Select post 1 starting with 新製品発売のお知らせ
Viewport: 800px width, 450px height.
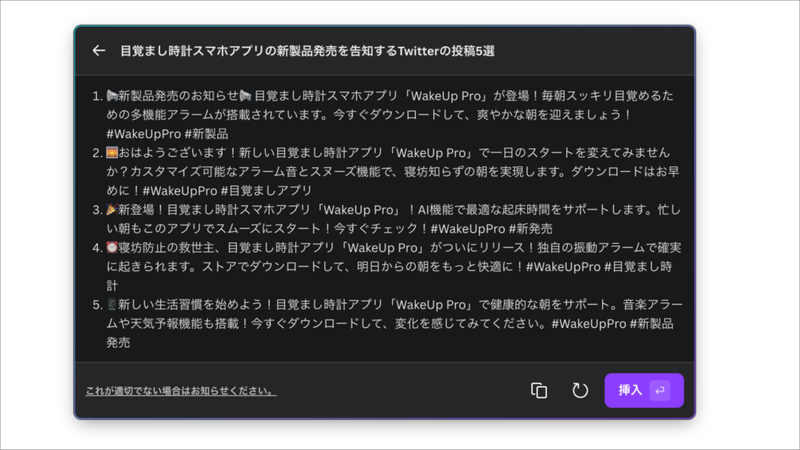point(390,115)
